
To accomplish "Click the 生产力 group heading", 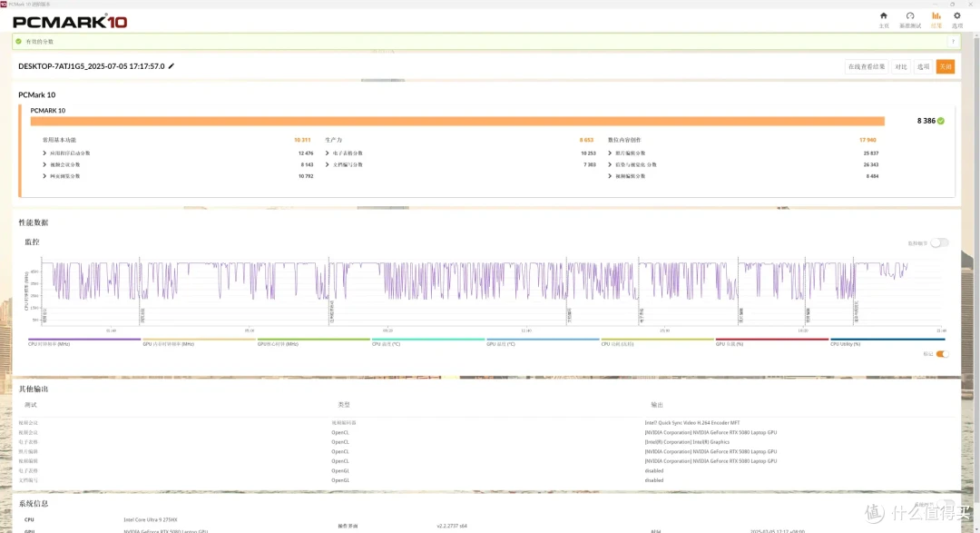I will (334, 140).
